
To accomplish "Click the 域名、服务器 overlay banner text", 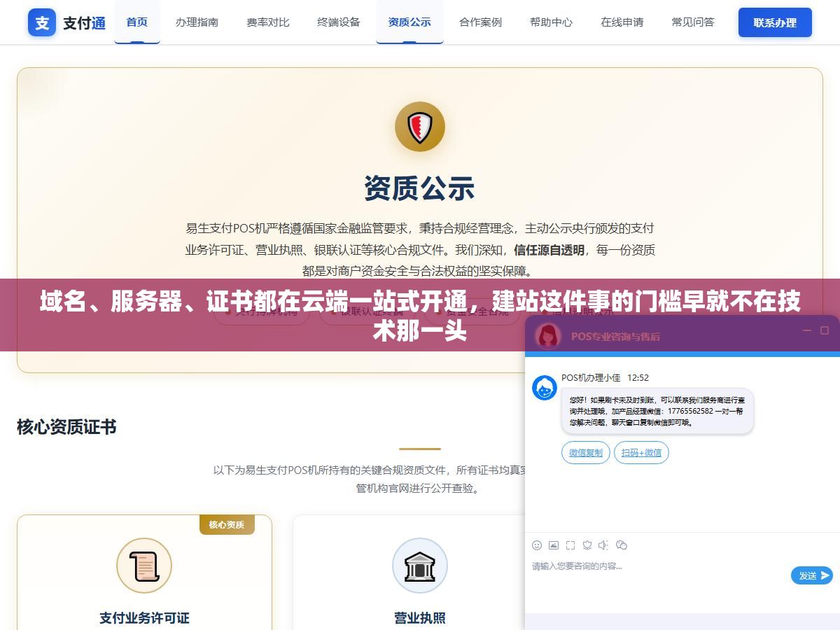I will (420, 315).
